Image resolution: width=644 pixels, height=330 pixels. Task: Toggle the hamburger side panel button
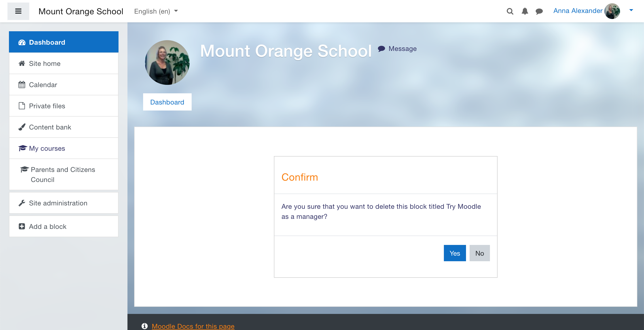18,11
